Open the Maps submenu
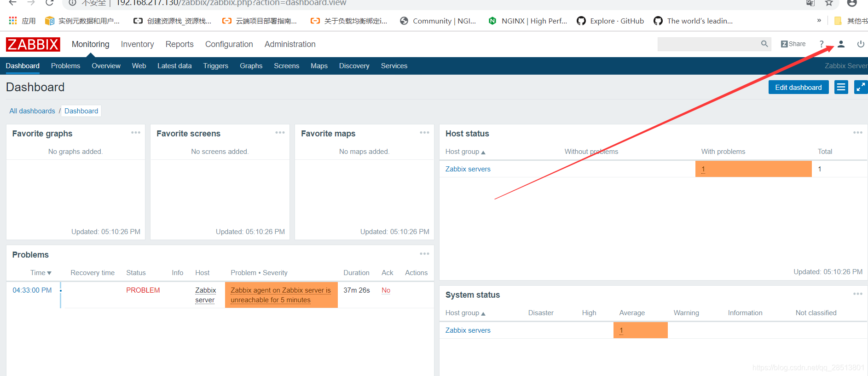 [319, 66]
